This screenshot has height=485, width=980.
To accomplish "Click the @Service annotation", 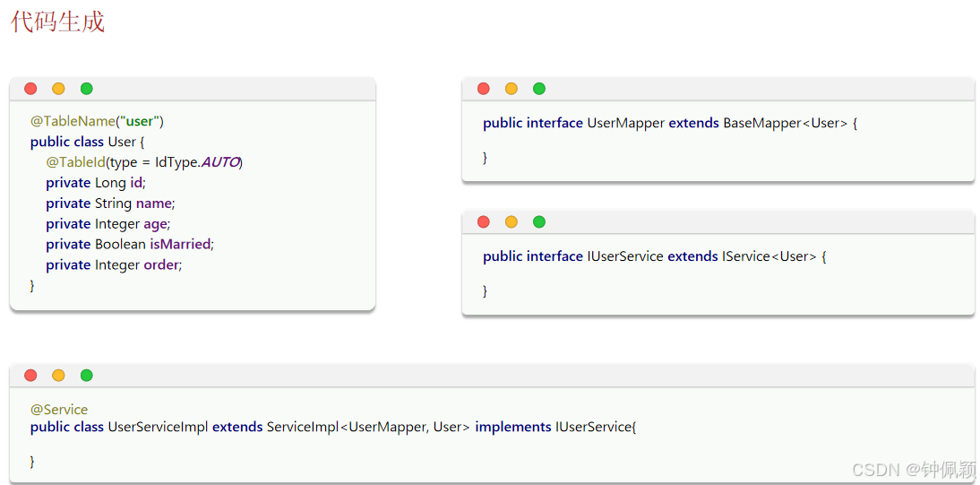I will click(59, 410).
